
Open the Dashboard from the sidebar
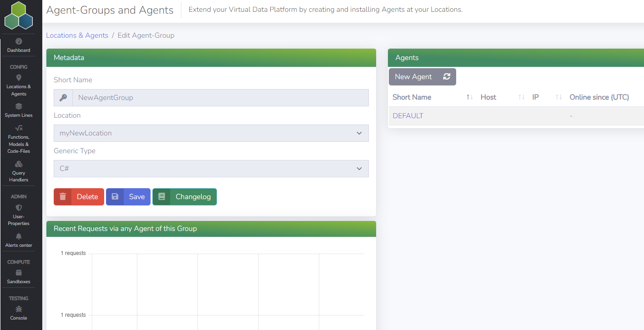[x=18, y=45]
